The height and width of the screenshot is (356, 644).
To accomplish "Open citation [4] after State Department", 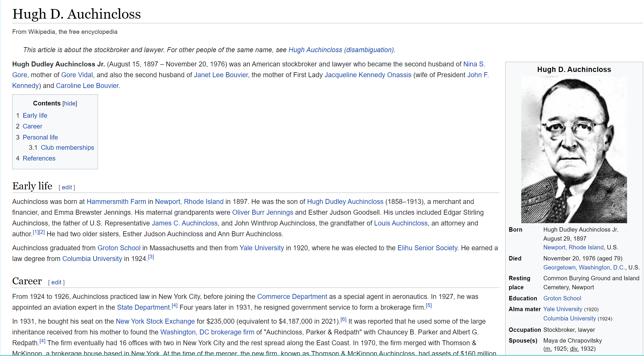I will [175, 306].
